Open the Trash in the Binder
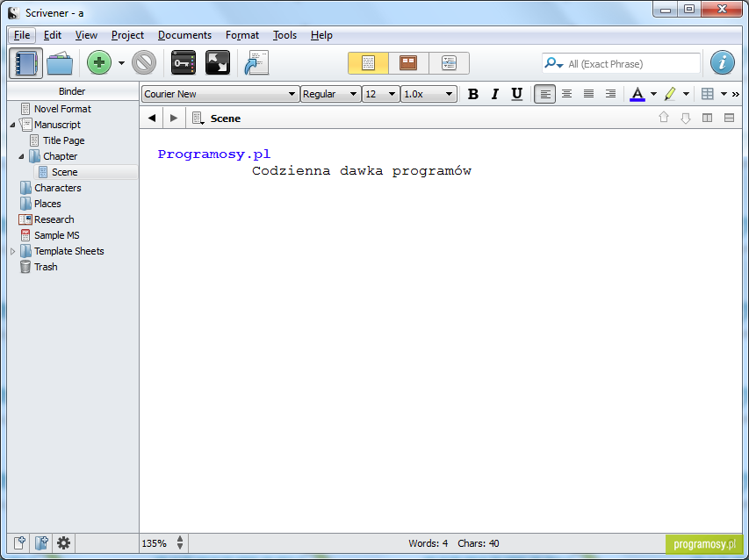Image resolution: width=749 pixels, height=560 pixels. 46,267
